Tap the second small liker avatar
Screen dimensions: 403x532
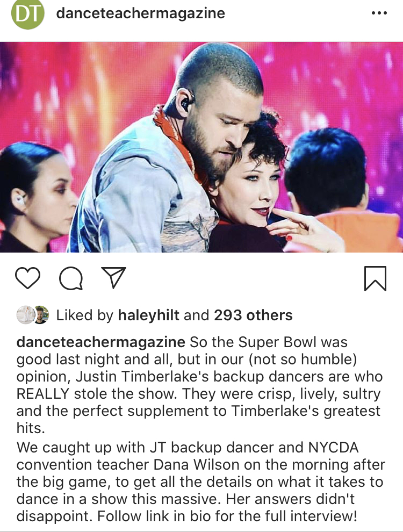(x=40, y=315)
